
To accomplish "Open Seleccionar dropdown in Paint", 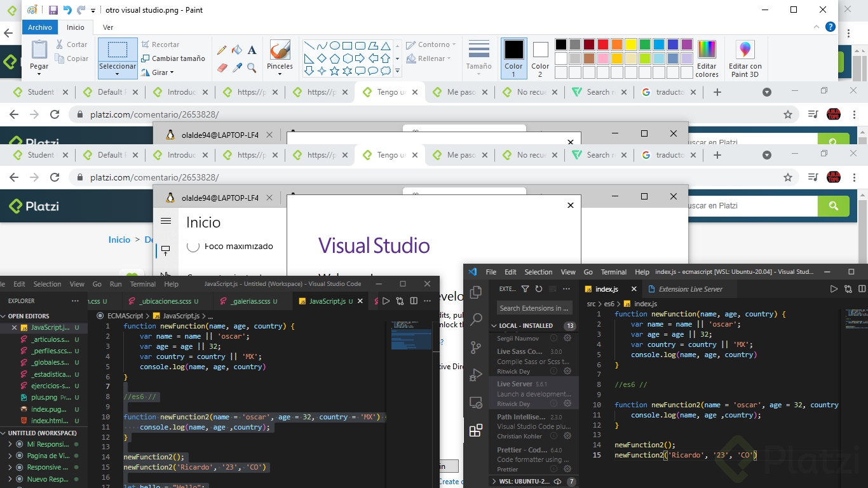I will coord(118,74).
